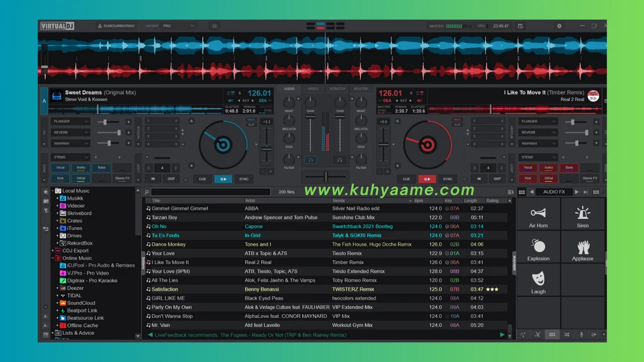Screen dimensions: 644x362
Task: Click the play/pause button on left deck
Action: click(223, 179)
